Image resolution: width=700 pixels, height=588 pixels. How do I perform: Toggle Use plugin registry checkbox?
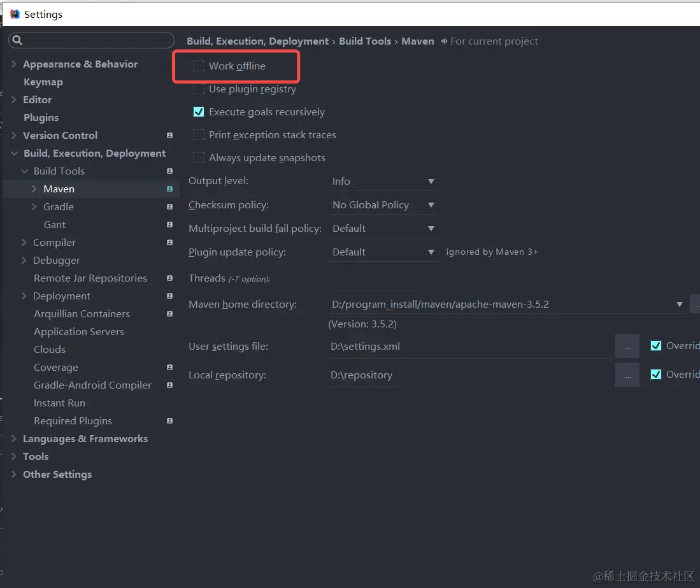[198, 89]
